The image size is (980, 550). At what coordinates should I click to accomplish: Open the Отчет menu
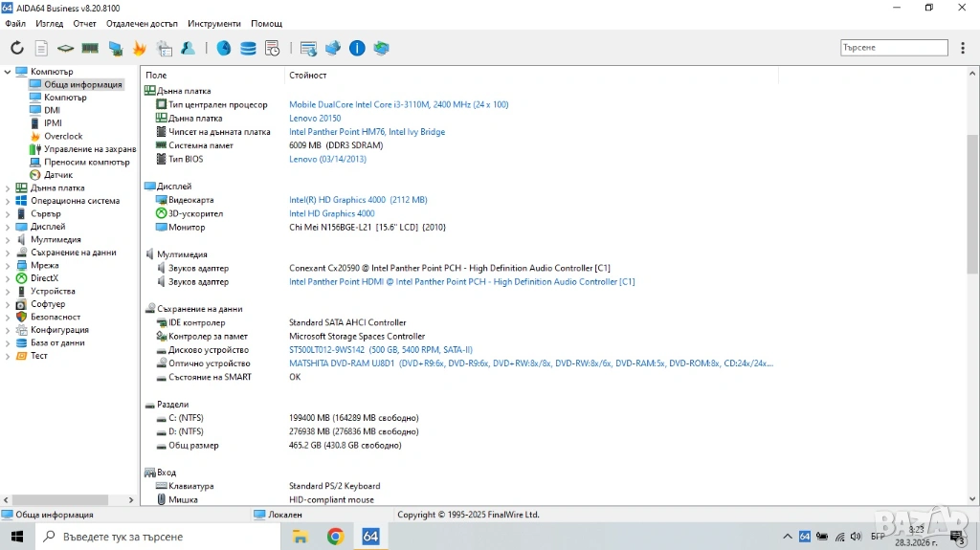coord(84,23)
